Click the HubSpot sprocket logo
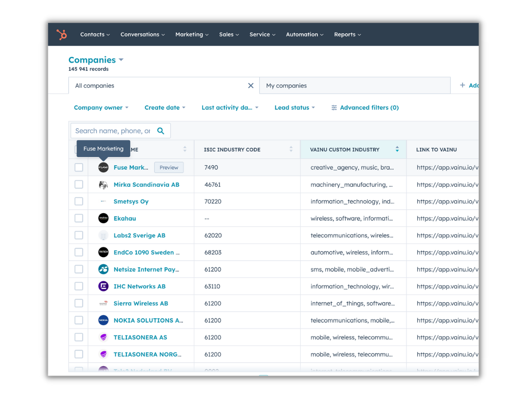Viewport: 532px width, 399px height. (62, 35)
